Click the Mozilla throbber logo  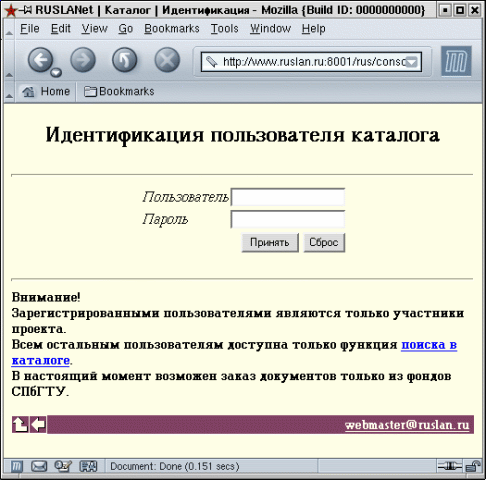(456, 61)
